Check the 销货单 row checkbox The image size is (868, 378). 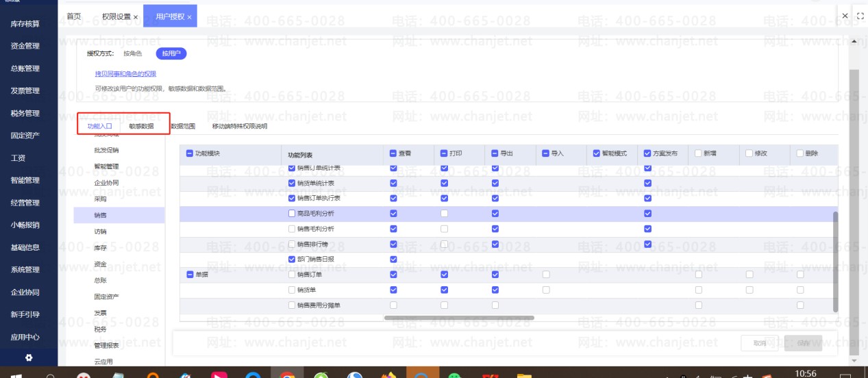292,290
